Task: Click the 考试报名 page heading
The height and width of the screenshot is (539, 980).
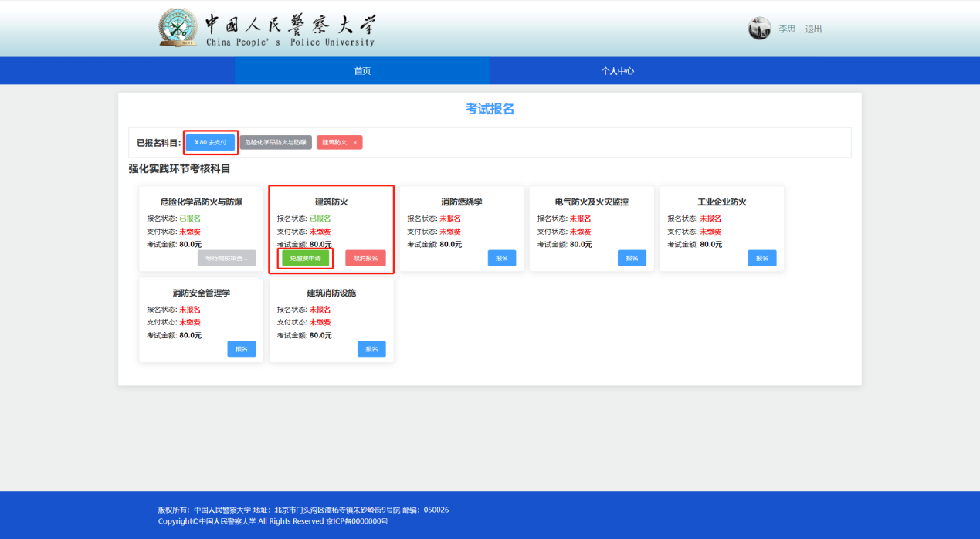Action: pos(490,109)
